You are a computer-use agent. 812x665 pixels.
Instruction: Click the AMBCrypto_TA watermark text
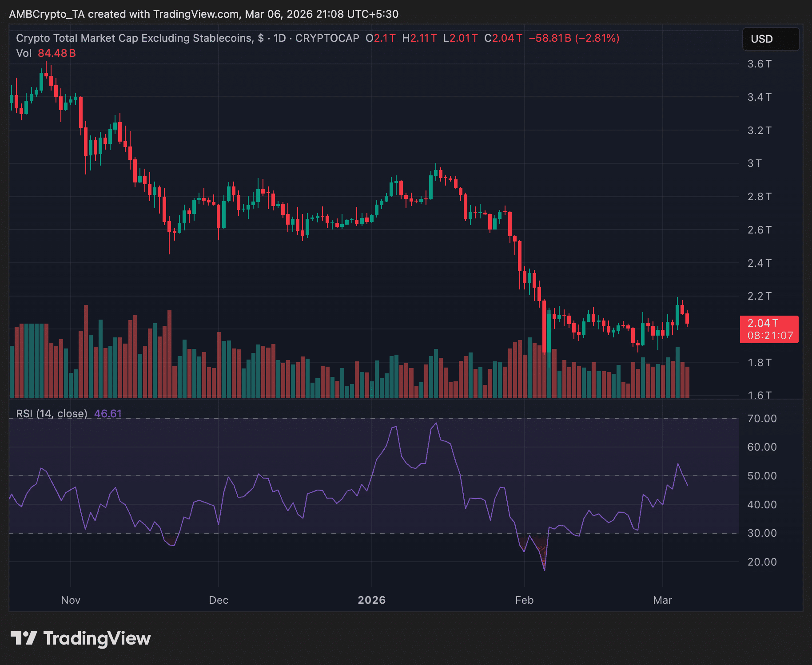[49, 14]
